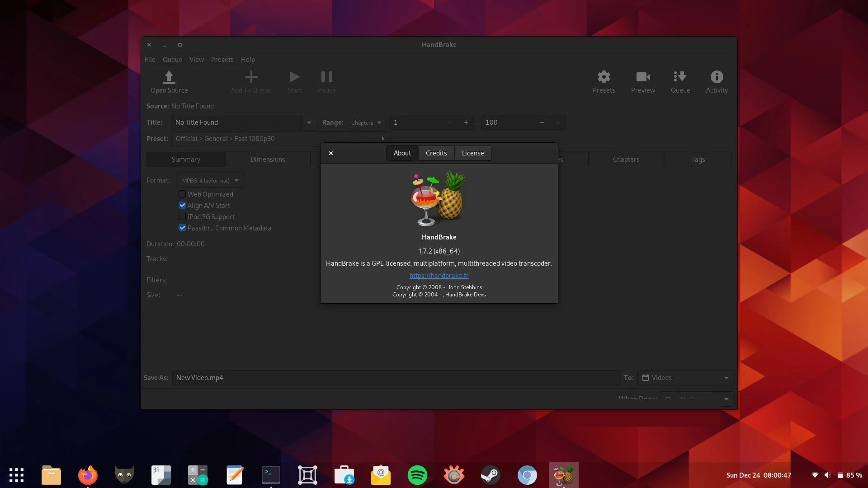
Task: Switch to the Credits tab
Action: [x=436, y=153]
